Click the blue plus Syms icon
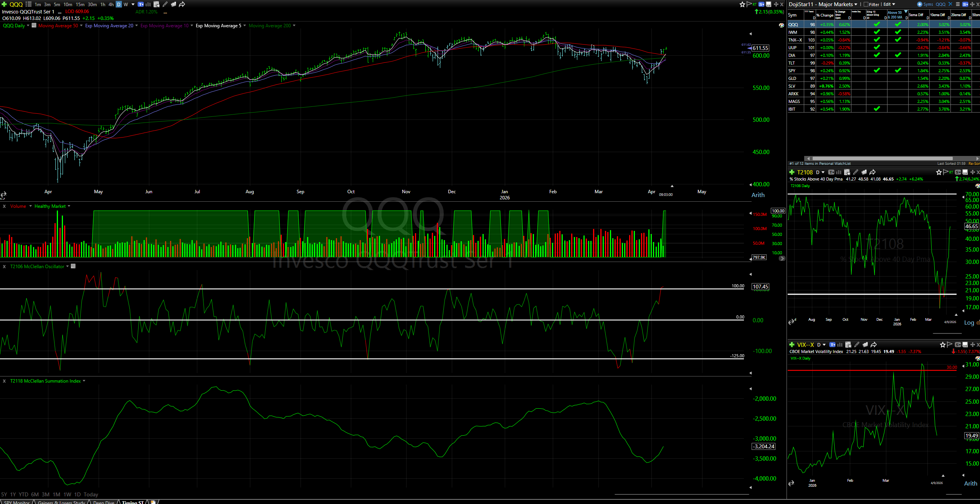Viewport: 980px width, 504px height. [x=920, y=4]
